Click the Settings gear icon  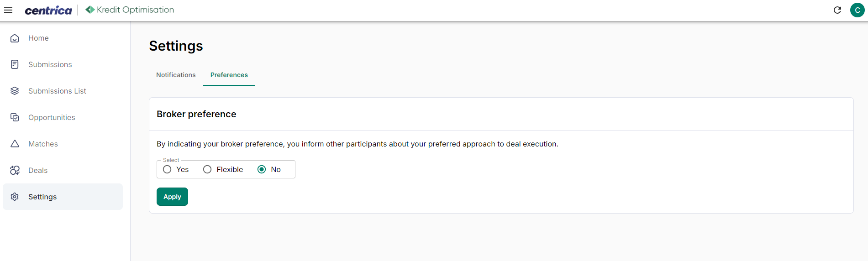[15, 197]
